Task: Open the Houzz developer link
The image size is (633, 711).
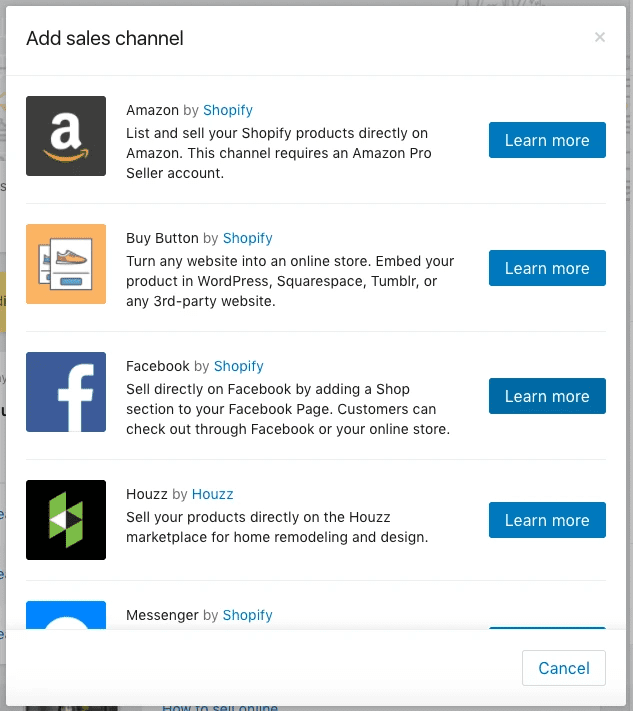Action: [x=213, y=494]
